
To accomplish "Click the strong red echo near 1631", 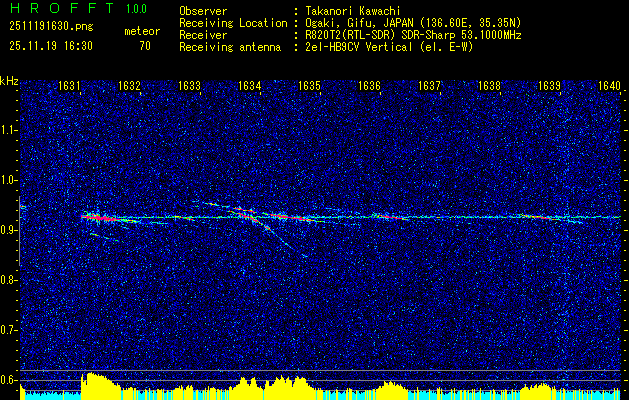I will tap(99, 218).
